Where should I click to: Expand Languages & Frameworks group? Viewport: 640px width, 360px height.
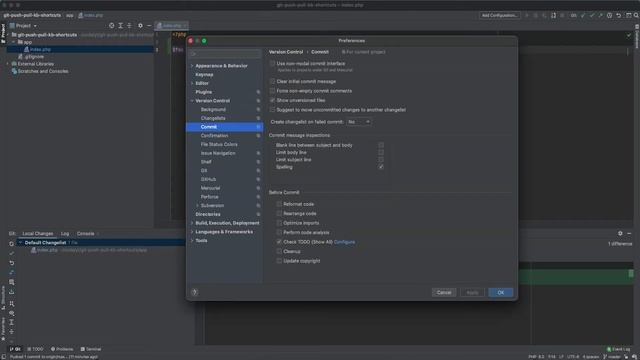pos(192,232)
